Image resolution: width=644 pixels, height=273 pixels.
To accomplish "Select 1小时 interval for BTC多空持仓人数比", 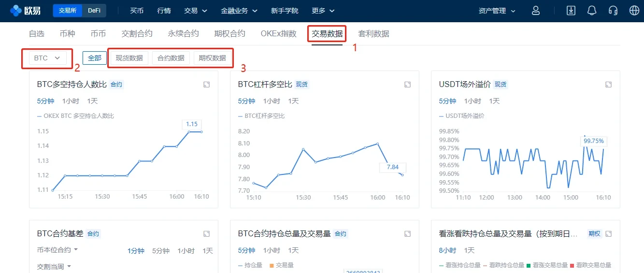I will click(x=70, y=101).
